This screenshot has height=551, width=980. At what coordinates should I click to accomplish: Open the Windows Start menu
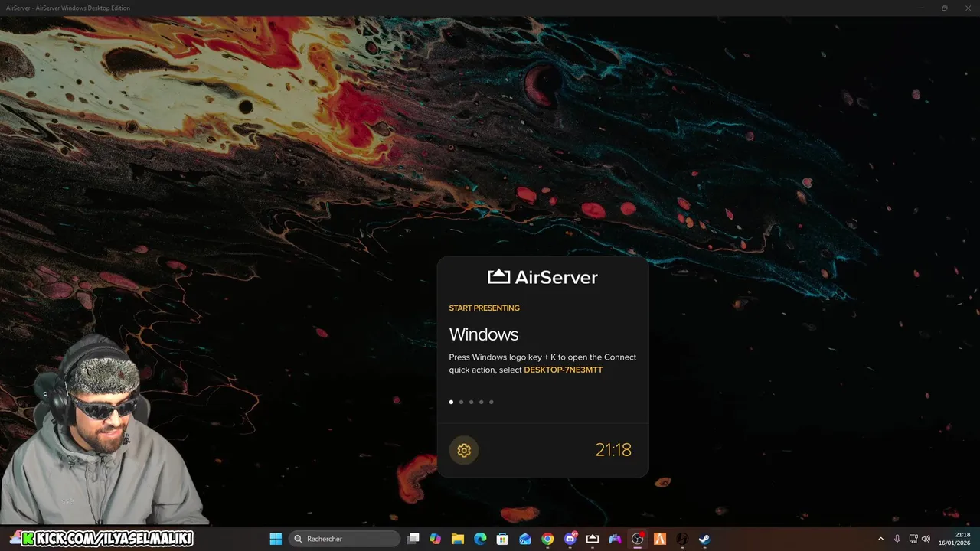[x=276, y=539]
